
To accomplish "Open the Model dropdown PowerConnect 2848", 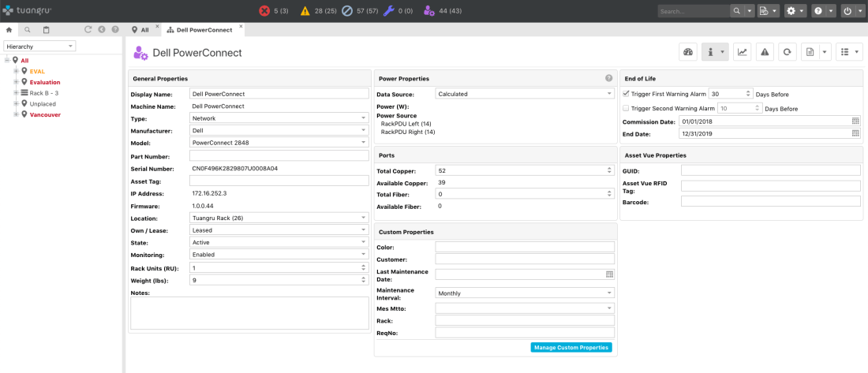I will click(x=279, y=143).
